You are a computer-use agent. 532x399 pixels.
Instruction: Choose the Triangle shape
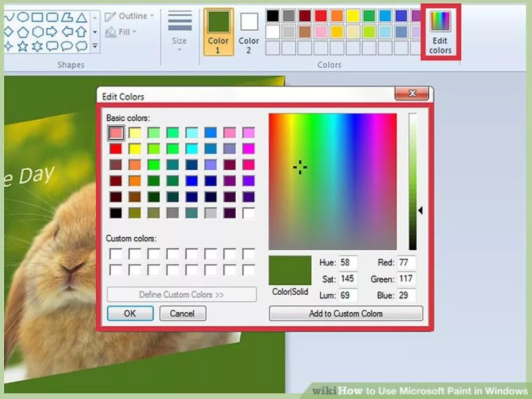click(x=81, y=17)
